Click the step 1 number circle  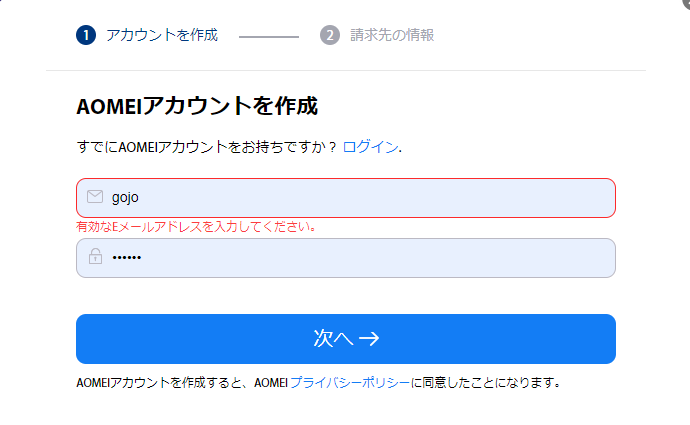(x=86, y=35)
